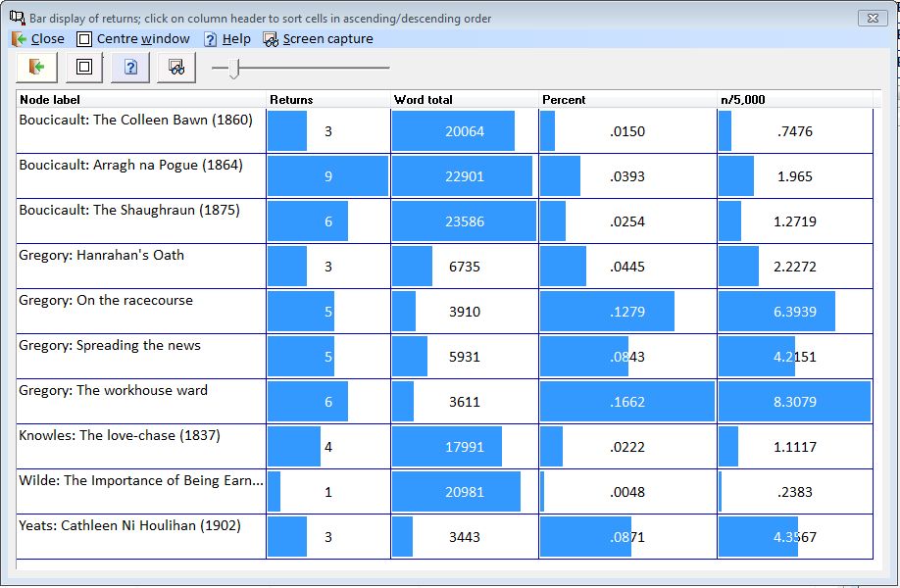Viewport: 900px width, 588px height.
Task: Select 'Knowles: The love-chase (1837)' row label
Action: click(x=120, y=435)
